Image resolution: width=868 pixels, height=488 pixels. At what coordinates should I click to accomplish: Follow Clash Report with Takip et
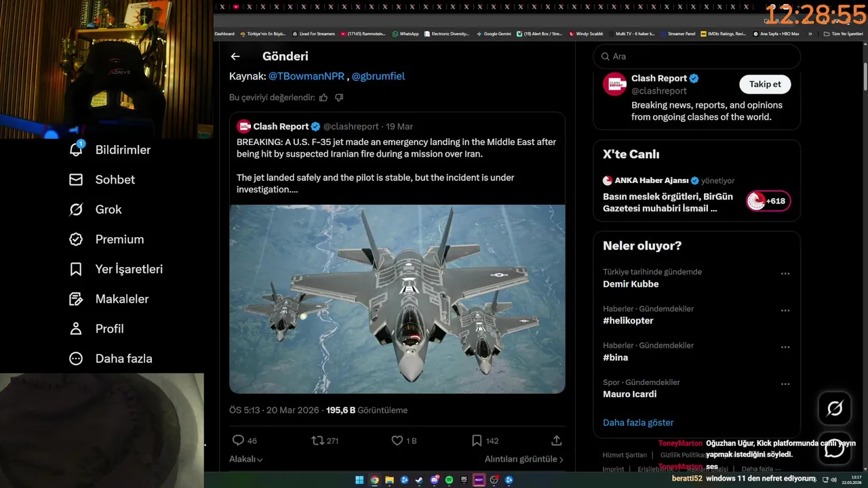[x=765, y=84]
